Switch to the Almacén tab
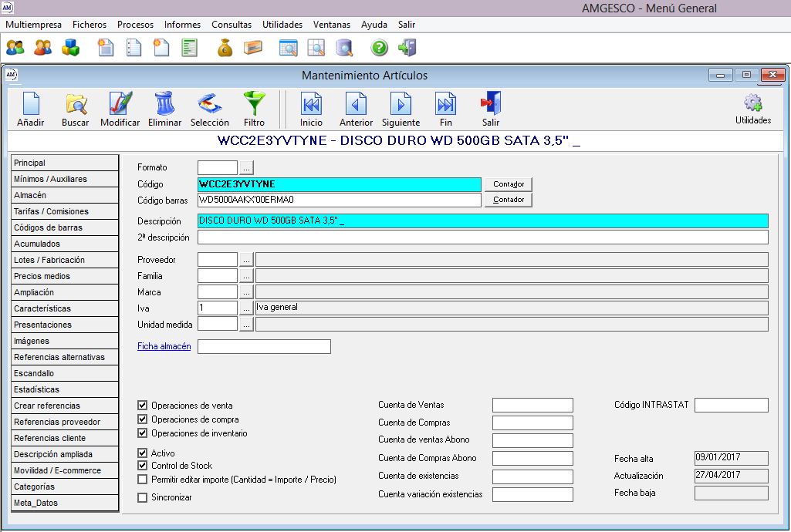 65,196
